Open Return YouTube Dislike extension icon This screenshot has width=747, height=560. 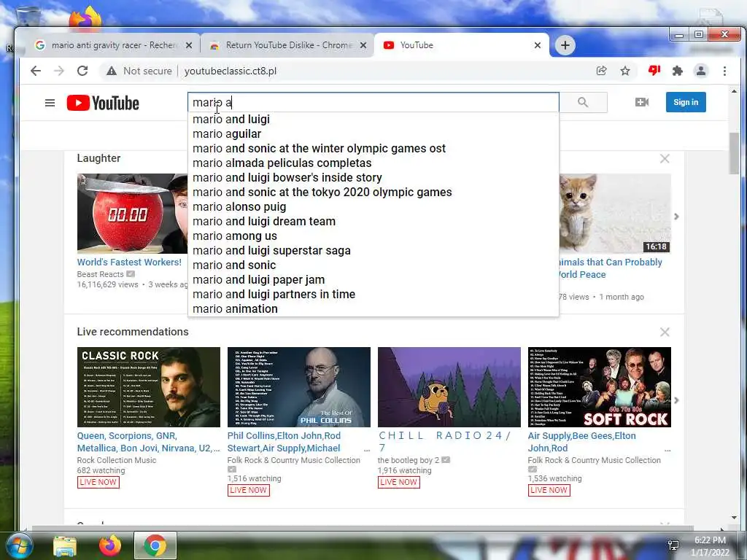pos(654,71)
